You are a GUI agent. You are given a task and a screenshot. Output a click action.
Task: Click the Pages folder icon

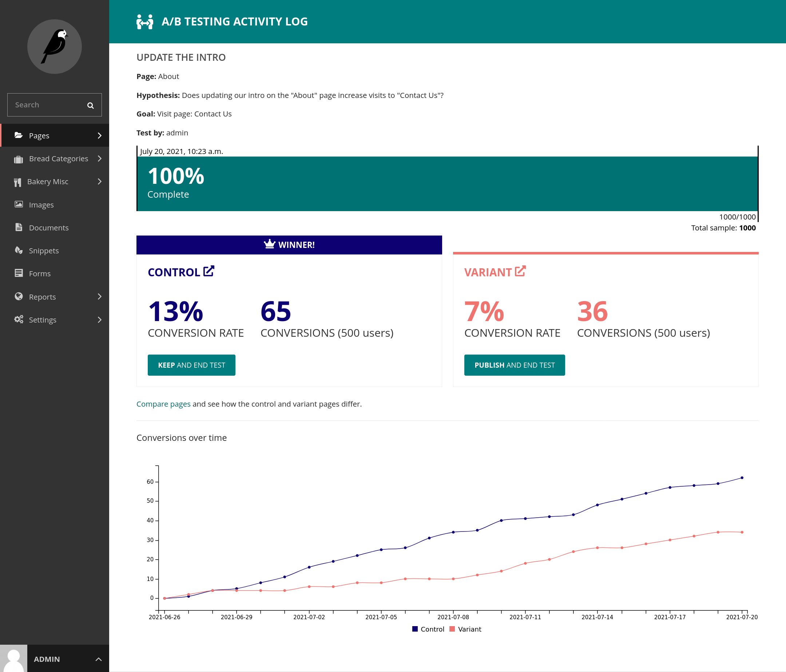pos(19,135)
